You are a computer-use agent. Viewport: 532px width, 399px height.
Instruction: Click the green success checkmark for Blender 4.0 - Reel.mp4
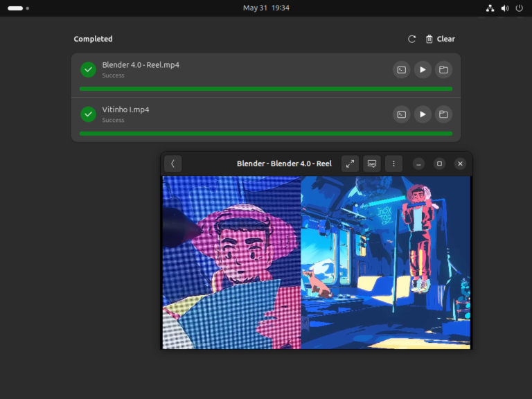pos(88,70)
